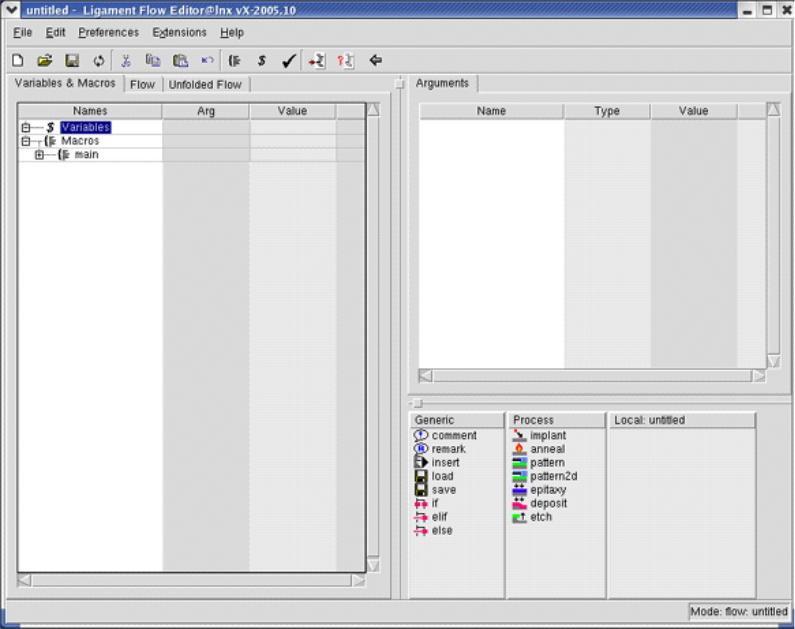The height and width of the screenshot is (629, 795).
Task: Click the Copy toolbar icon
Action: point(153,61)
